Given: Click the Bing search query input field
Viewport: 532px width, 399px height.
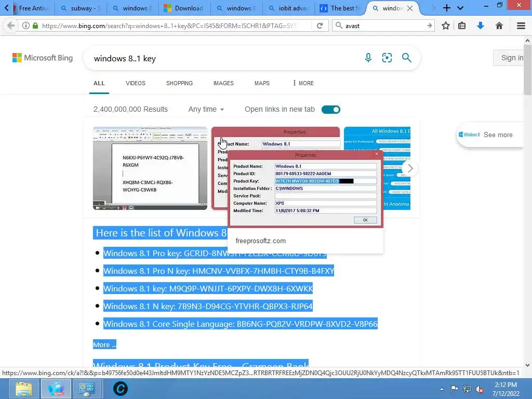Looking at the screenshot, I should [x=224, y=58].
